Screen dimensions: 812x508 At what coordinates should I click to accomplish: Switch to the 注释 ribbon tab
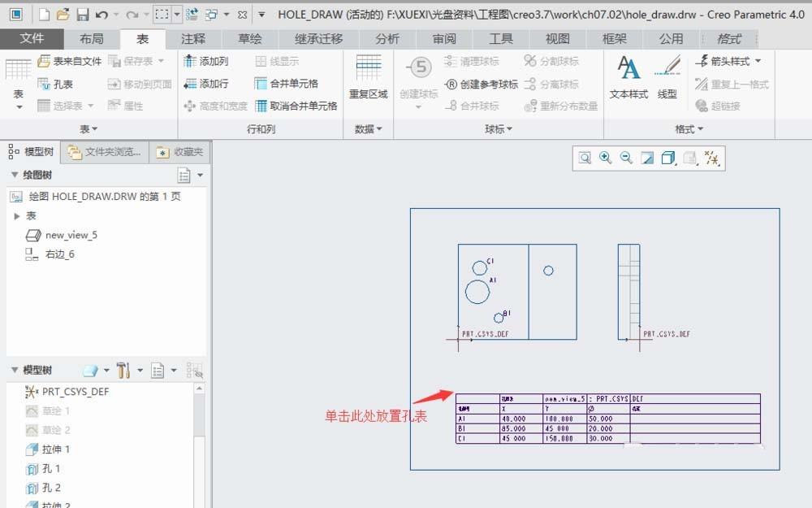coord(192,37)
